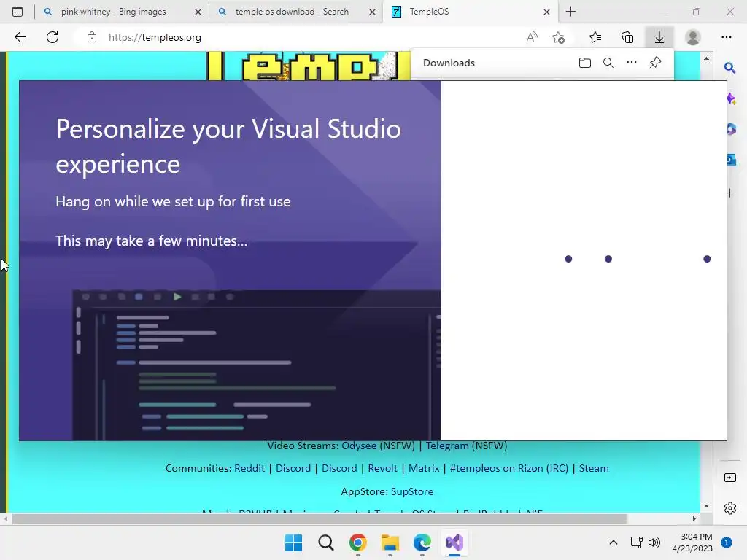The width and height of the screenshot is (747, 560).
Task: Open the first Discord link
Action: [293, 468]
